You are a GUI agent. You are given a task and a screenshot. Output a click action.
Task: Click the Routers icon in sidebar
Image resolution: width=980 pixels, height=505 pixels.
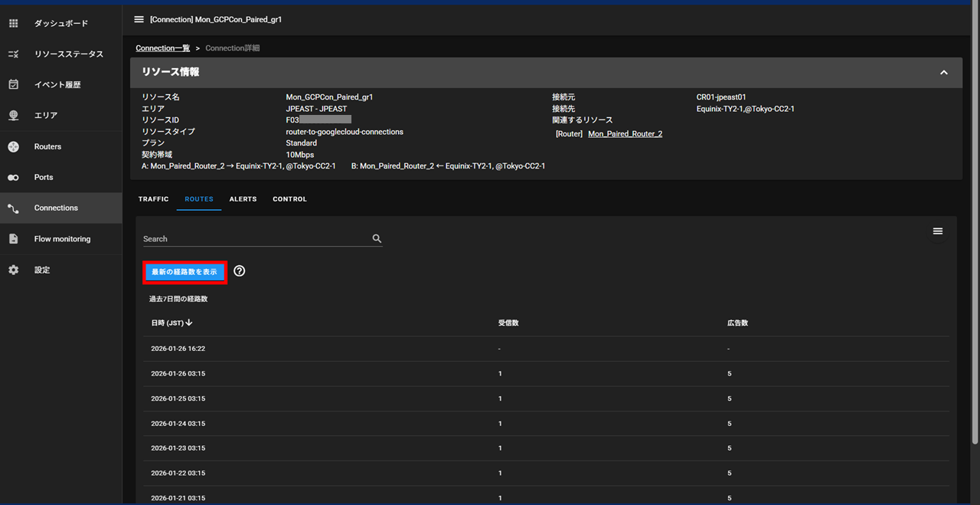click(x=13, y=146)
